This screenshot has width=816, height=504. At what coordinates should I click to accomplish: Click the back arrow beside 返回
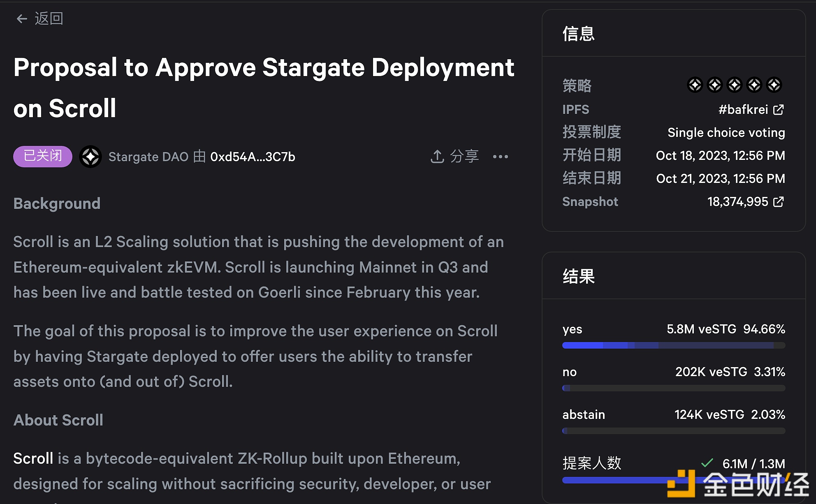coord(22,18)
